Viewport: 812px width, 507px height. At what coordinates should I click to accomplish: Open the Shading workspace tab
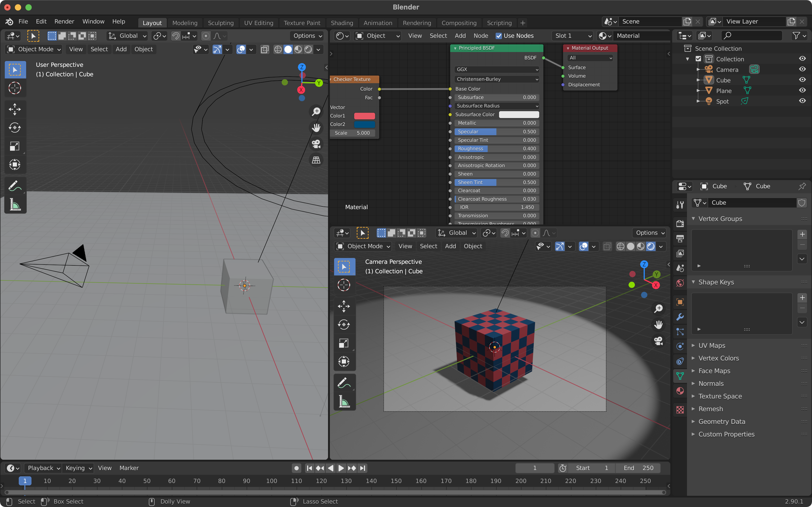click(x=342, y=23)
